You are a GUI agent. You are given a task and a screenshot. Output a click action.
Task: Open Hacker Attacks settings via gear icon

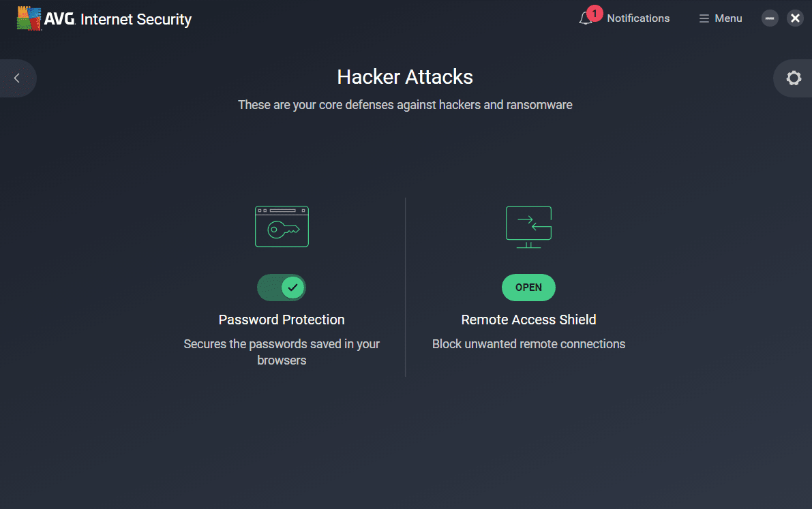[792, 78]
